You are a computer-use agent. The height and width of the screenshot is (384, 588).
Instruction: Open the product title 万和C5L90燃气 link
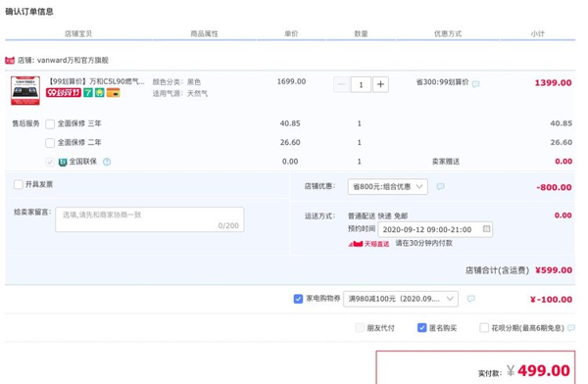pyautogui.click(x=97, y=81)
